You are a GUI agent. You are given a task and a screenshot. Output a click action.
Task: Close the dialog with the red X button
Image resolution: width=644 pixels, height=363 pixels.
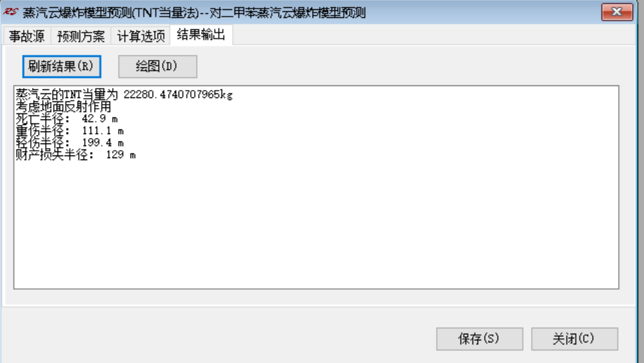pos(617,11)
